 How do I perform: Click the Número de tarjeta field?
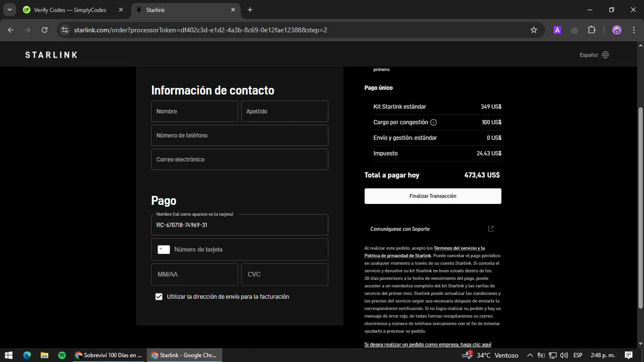[240, 249]
